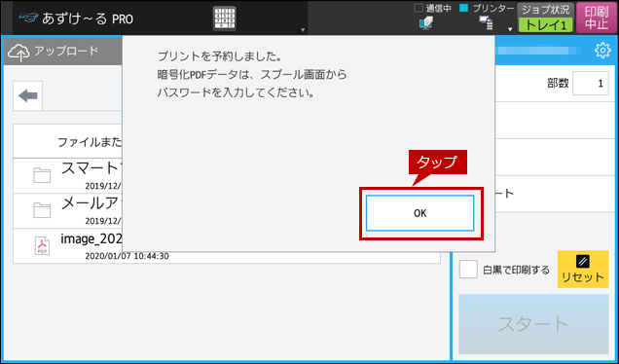Stop printing with 印刷中止 button

click(x=597, y=18)
